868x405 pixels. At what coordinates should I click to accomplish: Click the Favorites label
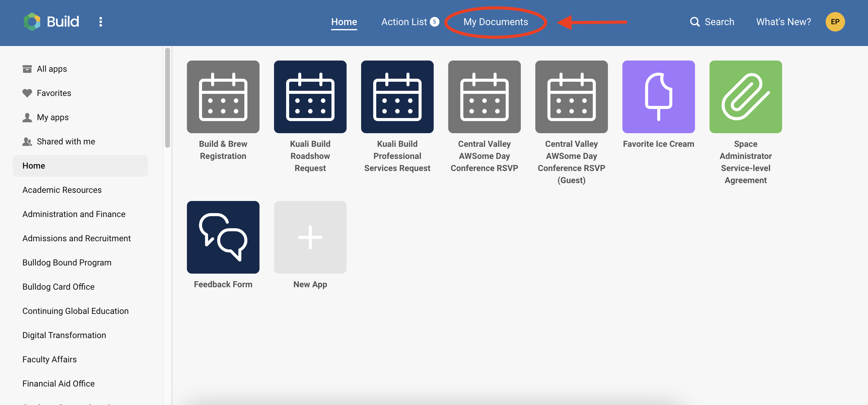pyautogui.click(x=54, y=93)
